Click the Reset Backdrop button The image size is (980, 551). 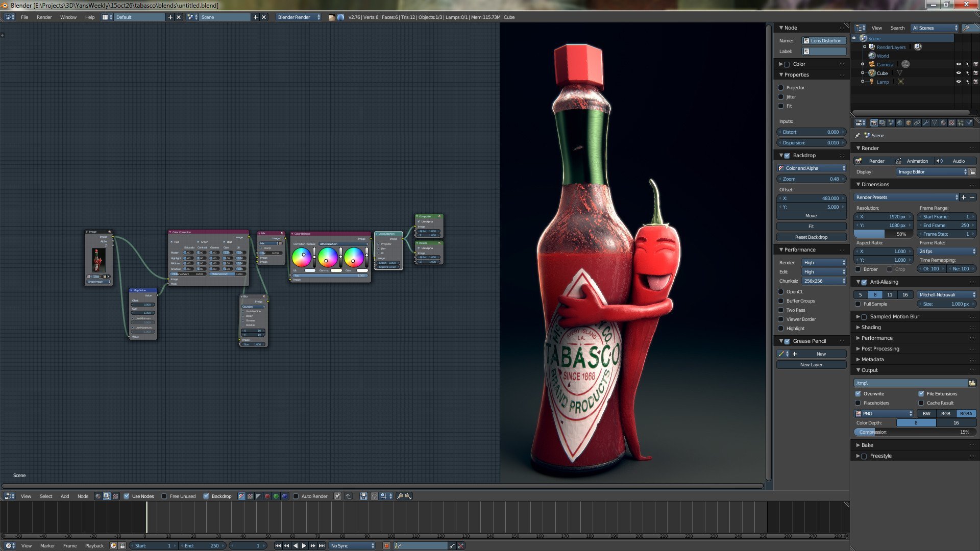coord(811,237)
